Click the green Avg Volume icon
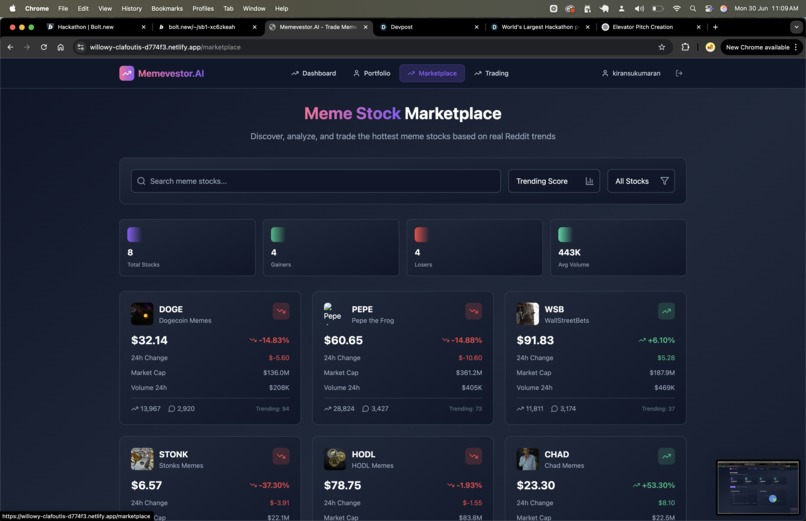806x521 pixels. coord(565,234)
